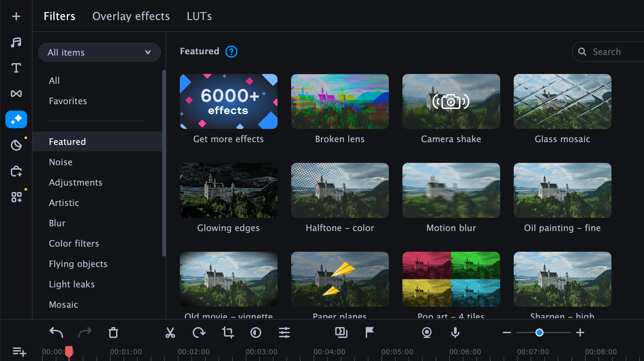Select the Color filters category

coord(74,244)
